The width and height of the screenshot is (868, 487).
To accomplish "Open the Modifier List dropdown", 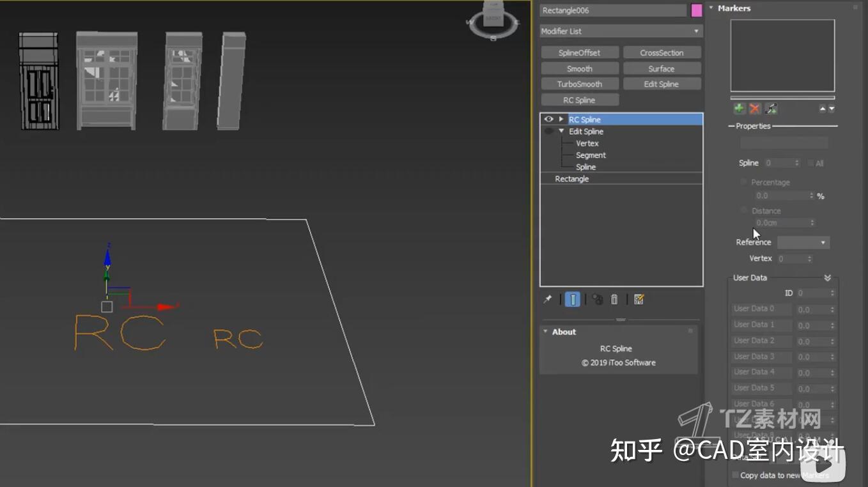I will pos(697,31).
